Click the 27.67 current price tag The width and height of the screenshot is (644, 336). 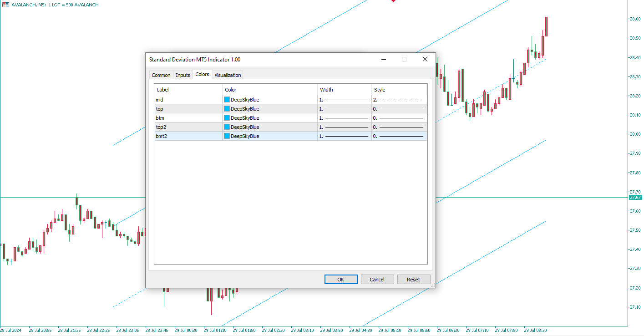click(x=635, y=197)
